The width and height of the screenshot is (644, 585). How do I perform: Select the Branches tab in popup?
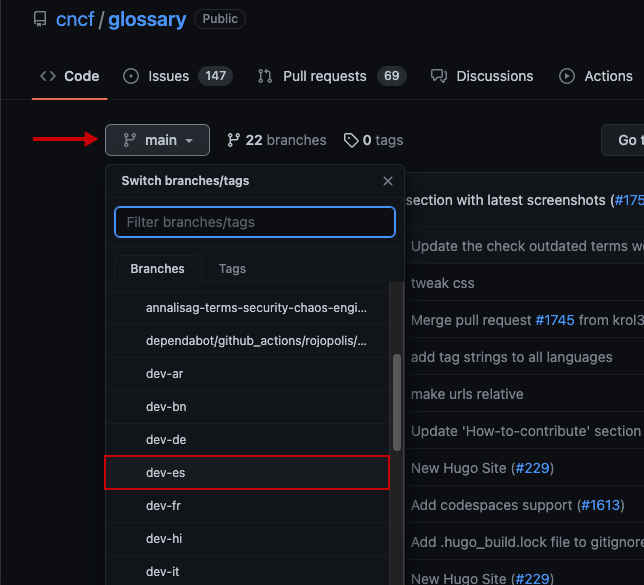click(157, 269)
